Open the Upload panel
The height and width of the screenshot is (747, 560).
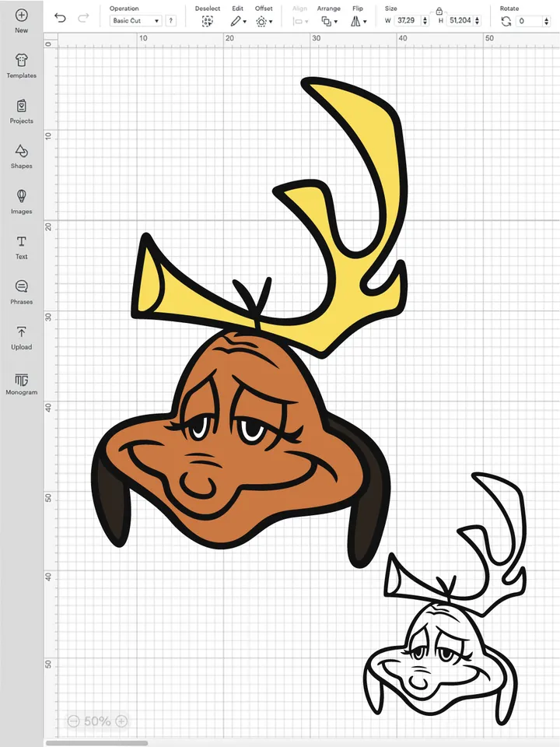tap(21, 332)
